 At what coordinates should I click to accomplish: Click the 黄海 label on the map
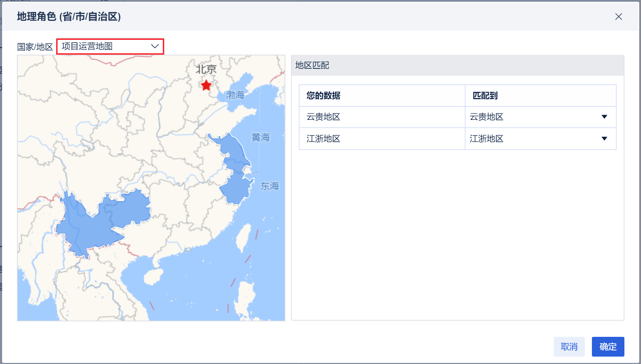pos(261,137)
